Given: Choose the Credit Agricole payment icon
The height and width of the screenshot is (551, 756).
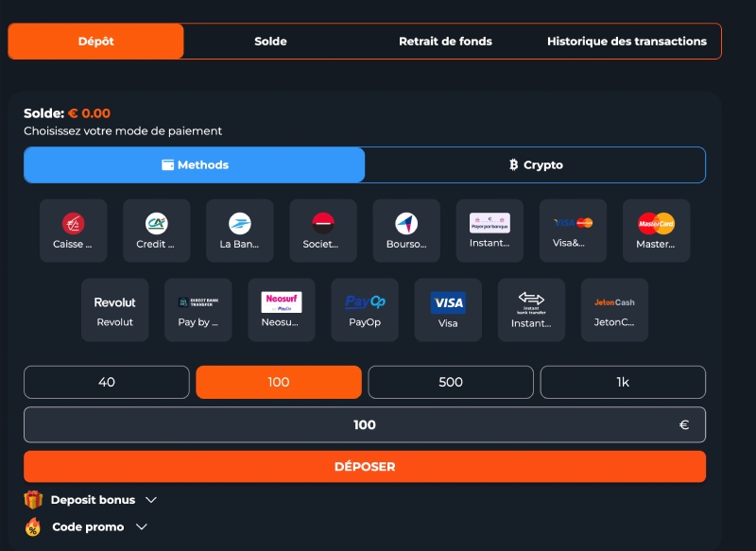Looking at the screenshot, I should coord(157,231).
